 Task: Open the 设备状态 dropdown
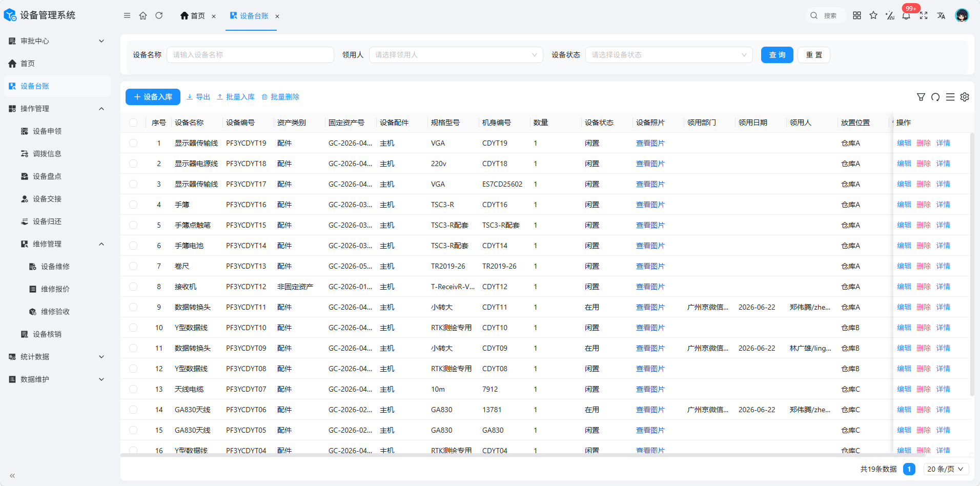click(x=669, y=55)
